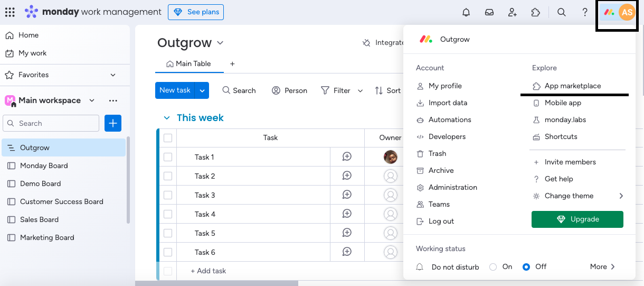Open the inbox tray icon
Image resolution: width=644 pixels, height=286 pixels.
(489, 12)
